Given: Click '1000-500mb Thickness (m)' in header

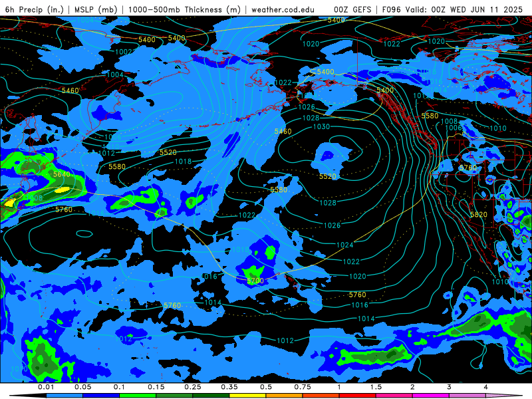Looking at the screenshot, I should click(x=184, y=9).
